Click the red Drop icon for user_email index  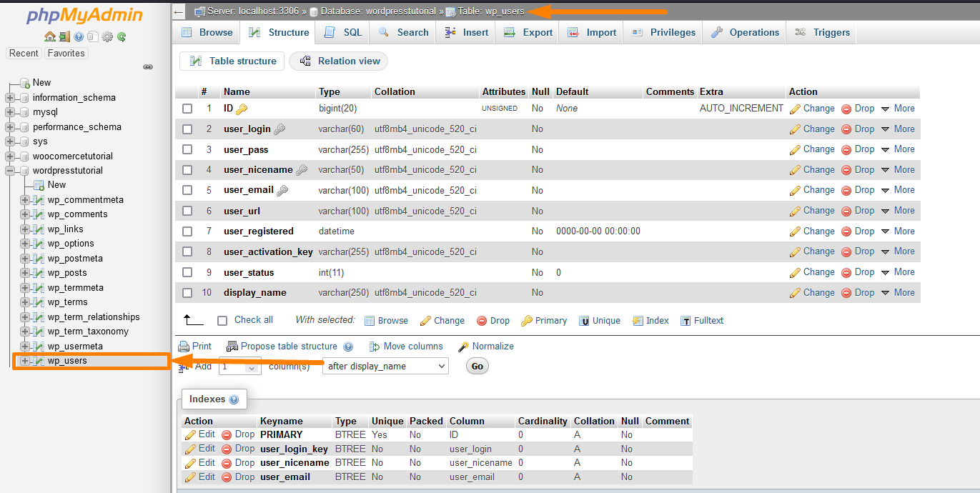[227, 477]
